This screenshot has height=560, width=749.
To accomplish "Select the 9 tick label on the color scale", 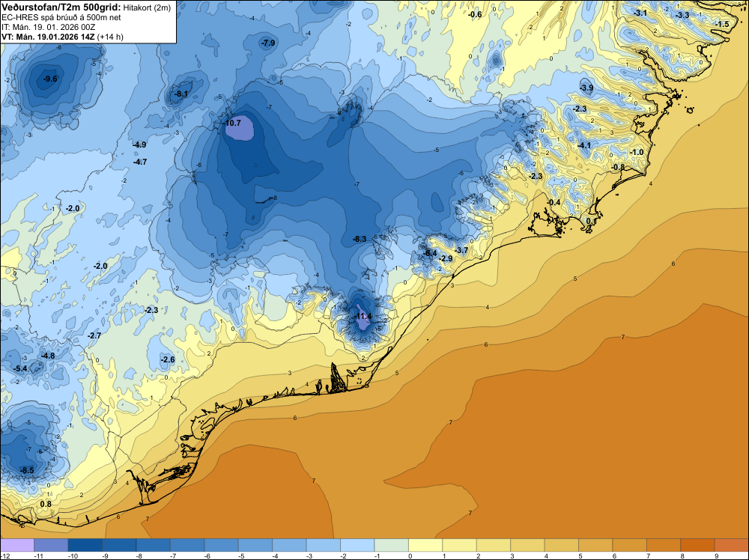I will [x=716, y=556].
